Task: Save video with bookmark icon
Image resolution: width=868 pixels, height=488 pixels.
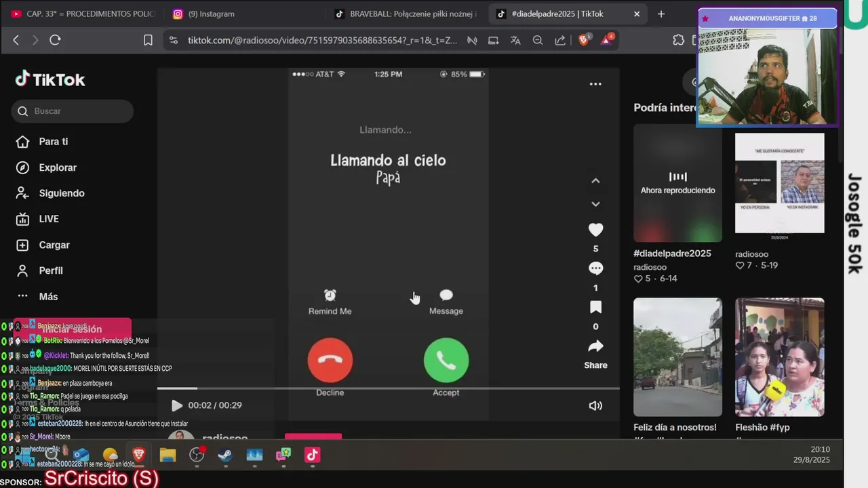Action: click(x=595, y=307)
